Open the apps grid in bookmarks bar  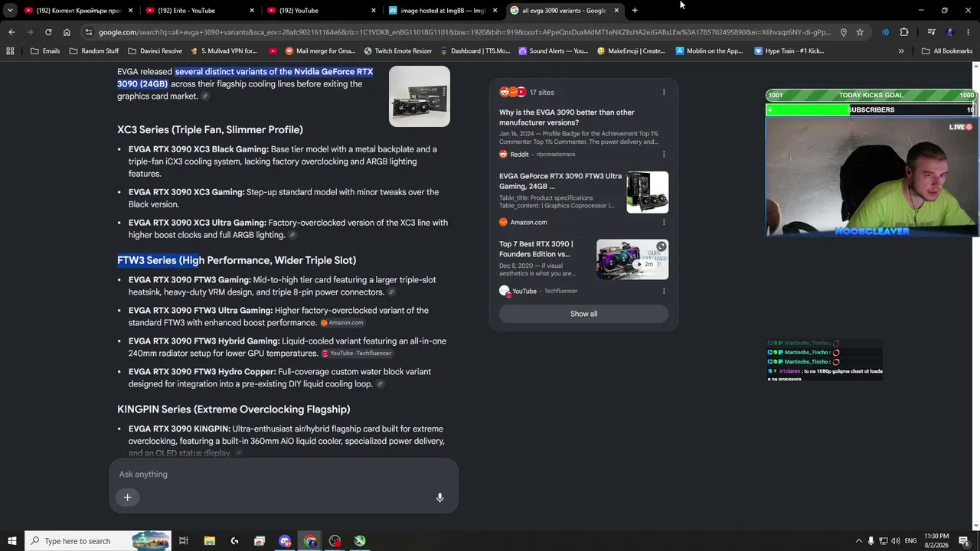click(x=10, y=51)
